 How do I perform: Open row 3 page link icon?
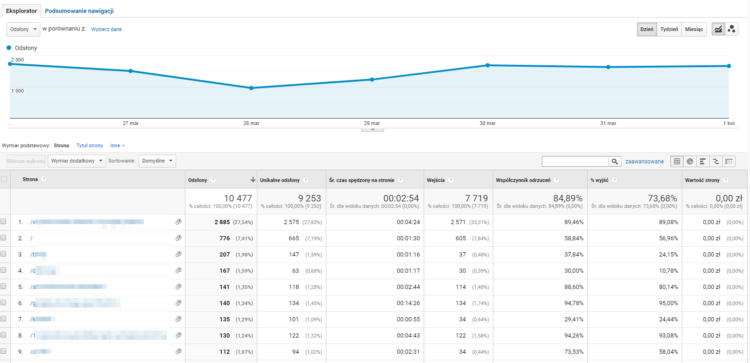[178, 254]
